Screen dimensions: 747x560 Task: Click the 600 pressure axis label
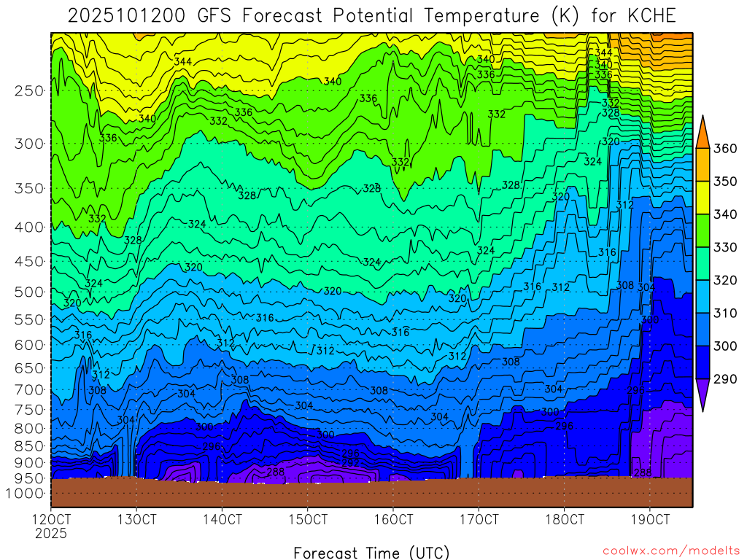coord(29,345)
